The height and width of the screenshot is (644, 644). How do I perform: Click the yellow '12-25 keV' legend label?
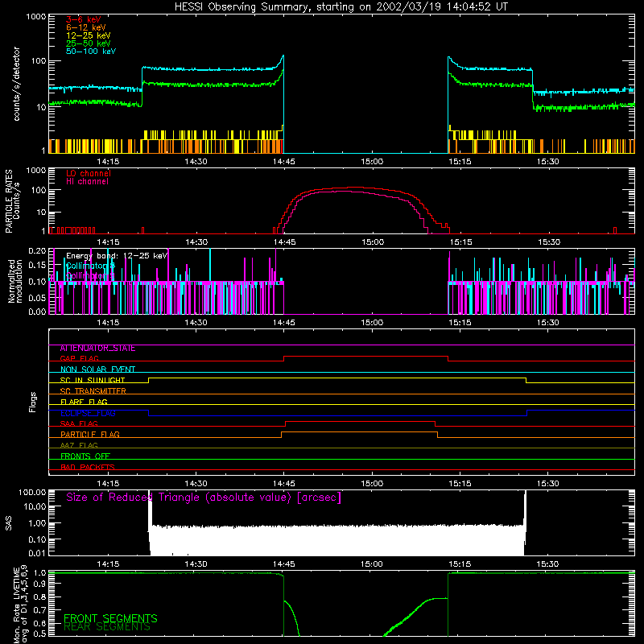[89, 35]
